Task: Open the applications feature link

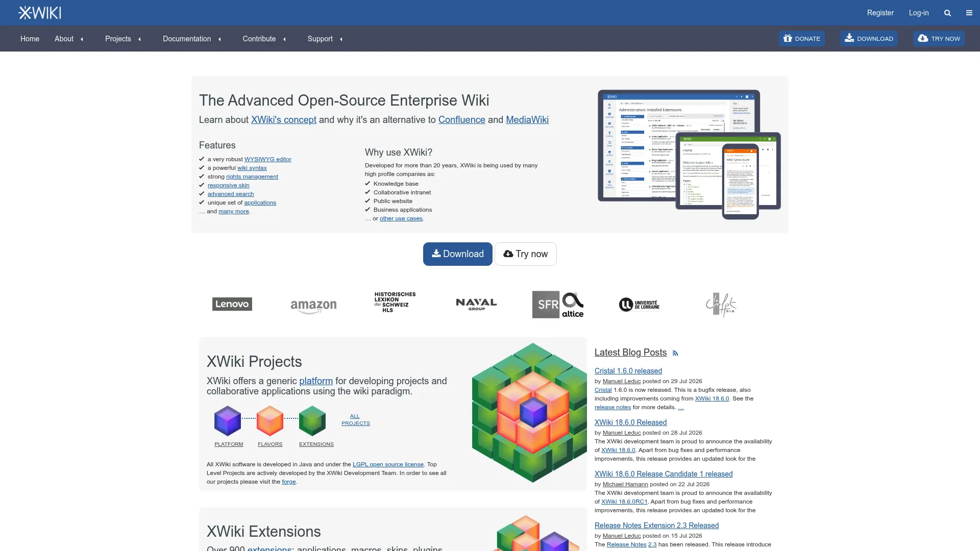Action: click(260, 203)
